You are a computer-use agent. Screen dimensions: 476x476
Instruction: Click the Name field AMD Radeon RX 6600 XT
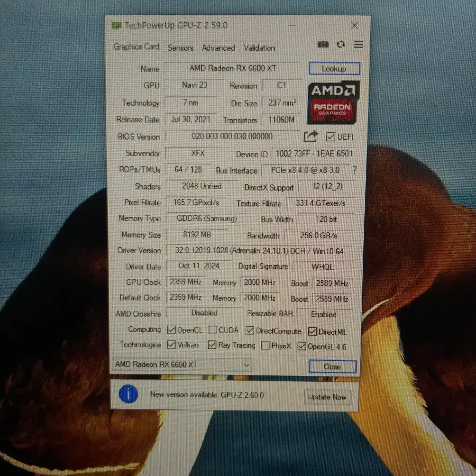(233, 68)
